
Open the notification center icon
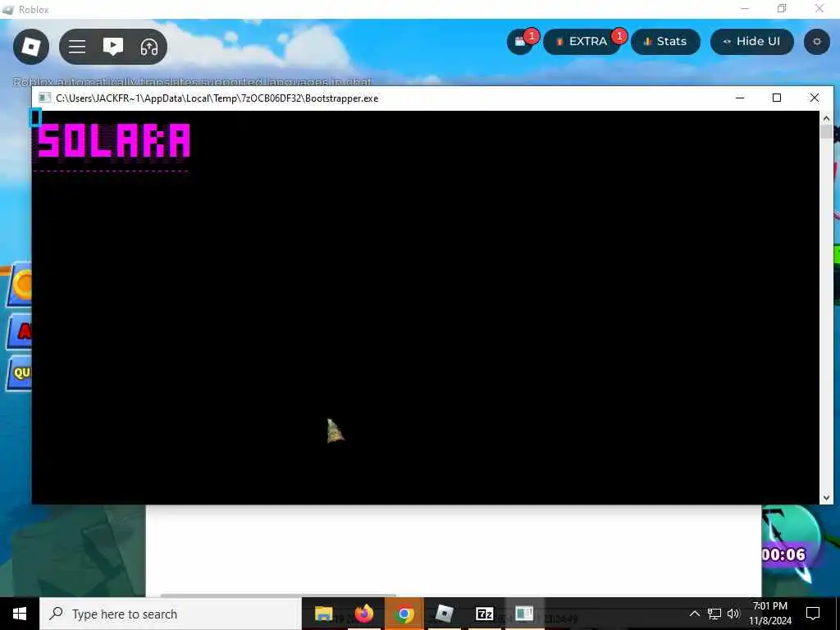(x=813, y=614)
